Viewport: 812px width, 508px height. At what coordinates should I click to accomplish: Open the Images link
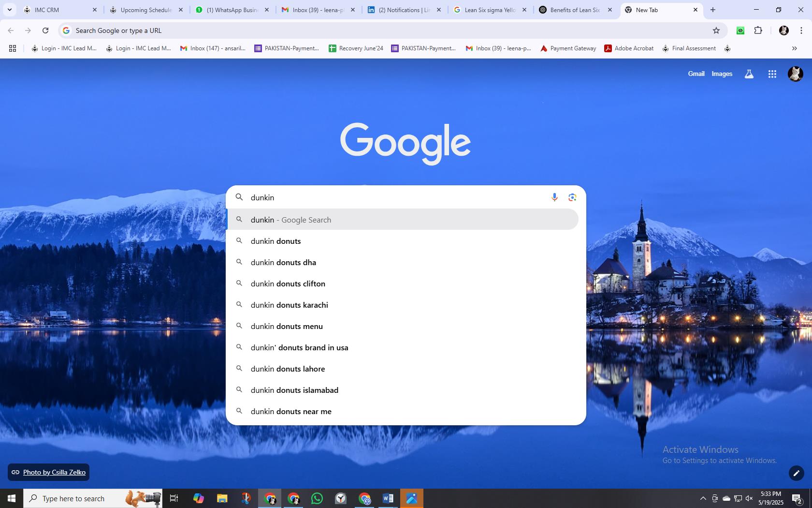click(722, 74)
